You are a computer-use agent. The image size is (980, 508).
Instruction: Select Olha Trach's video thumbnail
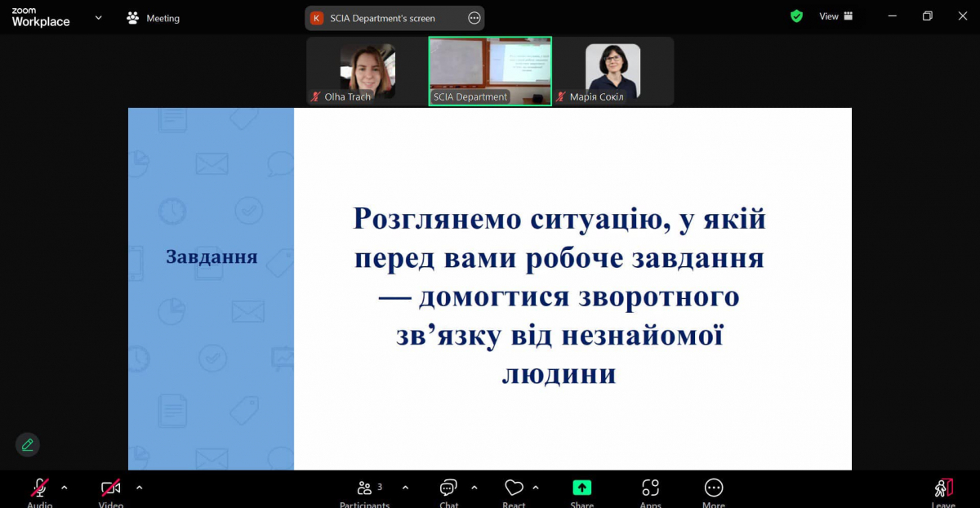[367, 70]
